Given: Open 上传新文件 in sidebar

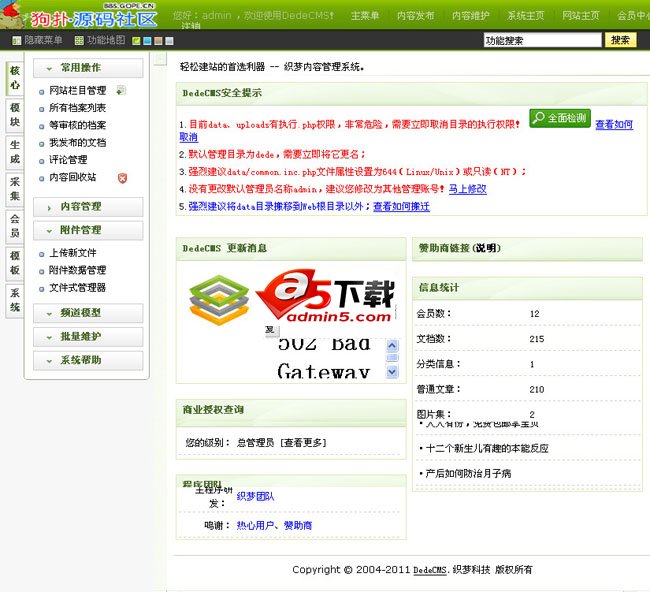Looking at the screenshot, I should coord(73,253).
